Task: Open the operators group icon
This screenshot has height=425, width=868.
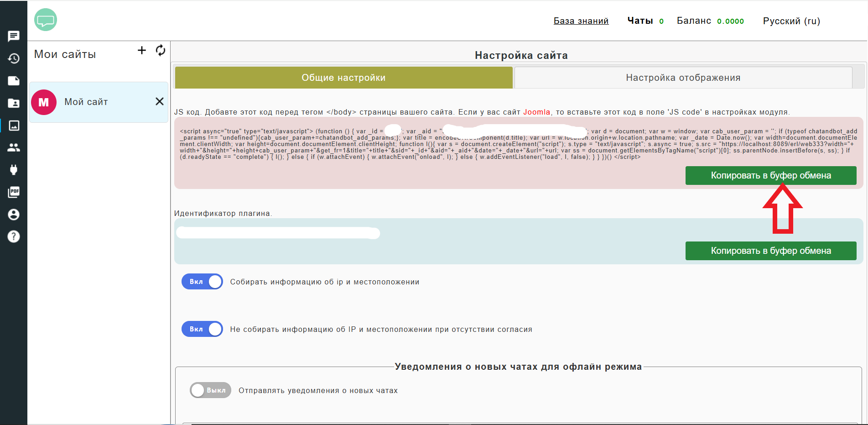Action: click(14, 147)
